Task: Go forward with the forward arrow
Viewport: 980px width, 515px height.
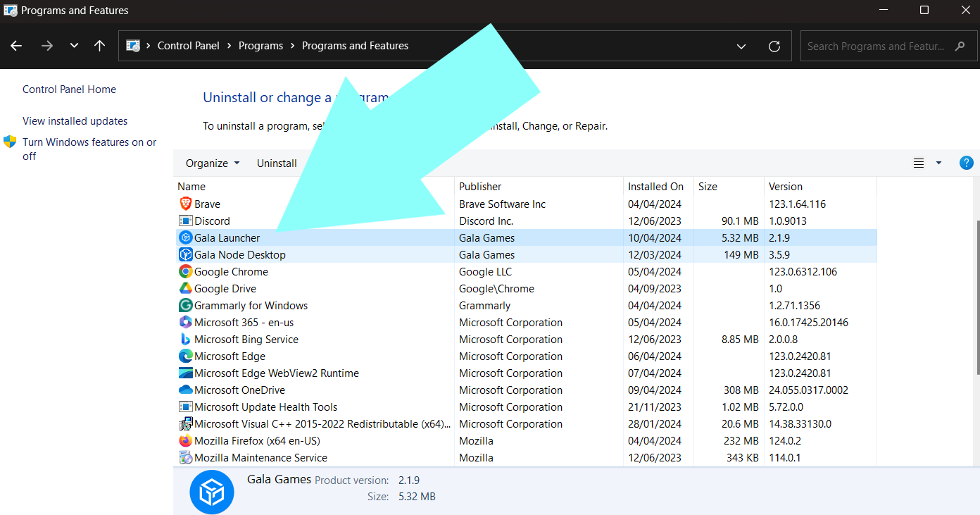Action: 47,46
